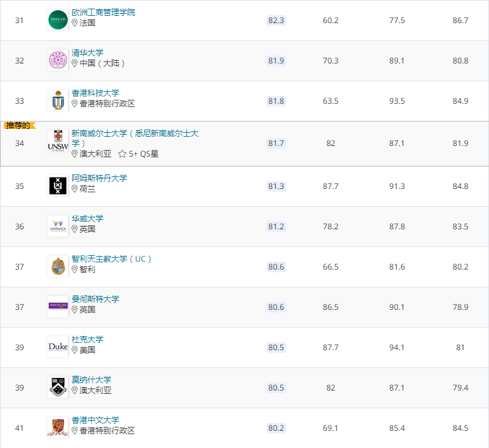Open 清华大学 university page link

[87, 53]
